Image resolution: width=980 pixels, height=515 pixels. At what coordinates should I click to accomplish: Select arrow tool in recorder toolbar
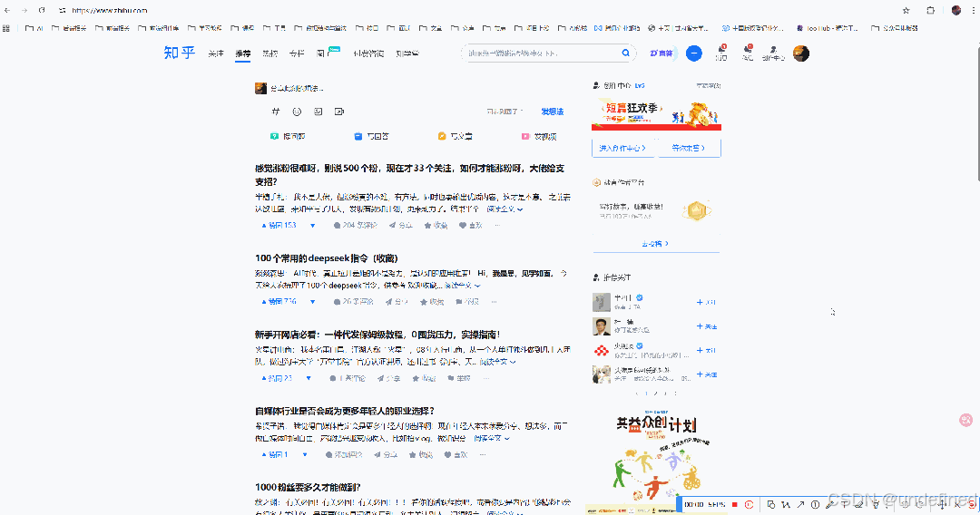(800, 504)
